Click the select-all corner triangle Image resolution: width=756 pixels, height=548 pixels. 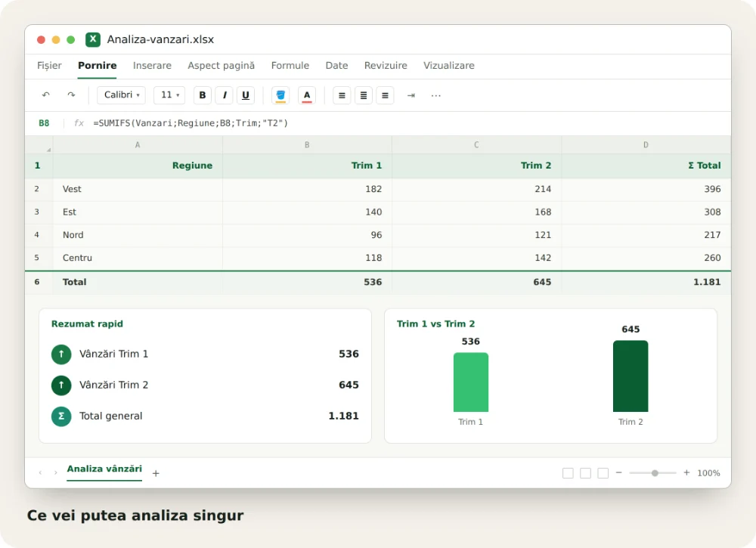coord(48,150)
